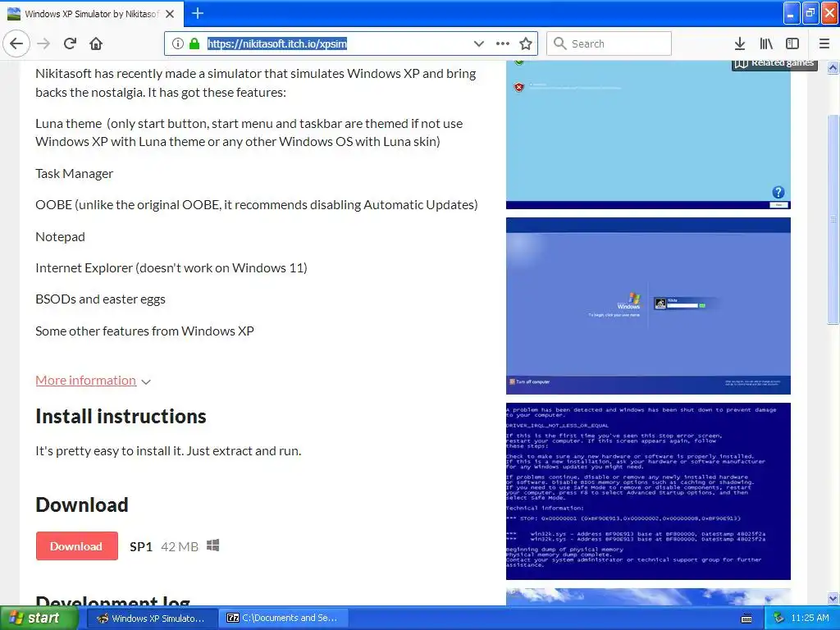Open the address bar history dropdown
The image size is (840, 630).
[x=479, y=43]
